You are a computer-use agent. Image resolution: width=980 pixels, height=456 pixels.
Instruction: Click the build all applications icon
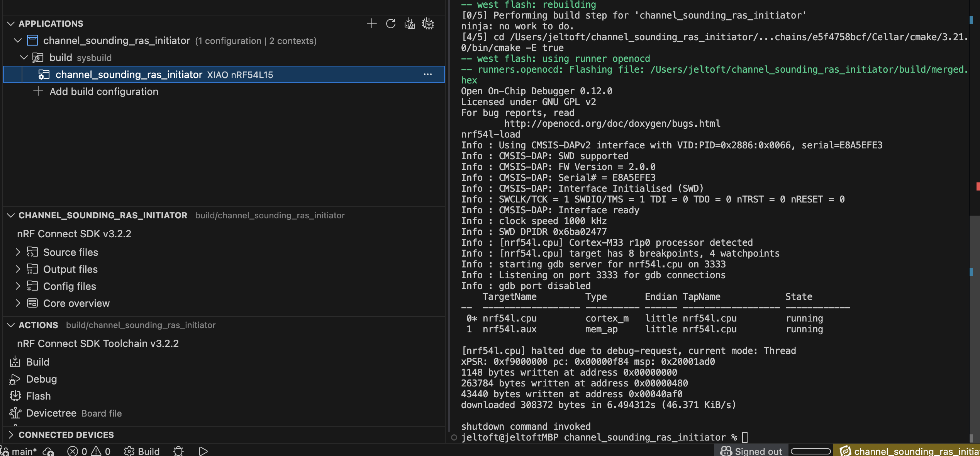click(x=409, y=24)
